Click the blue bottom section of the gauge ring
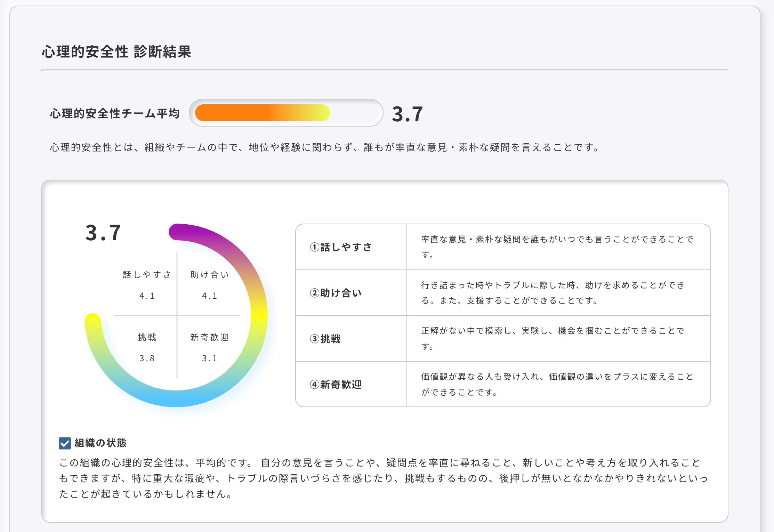The width and height of the screenshot is (774, 532). coord(176,398)
